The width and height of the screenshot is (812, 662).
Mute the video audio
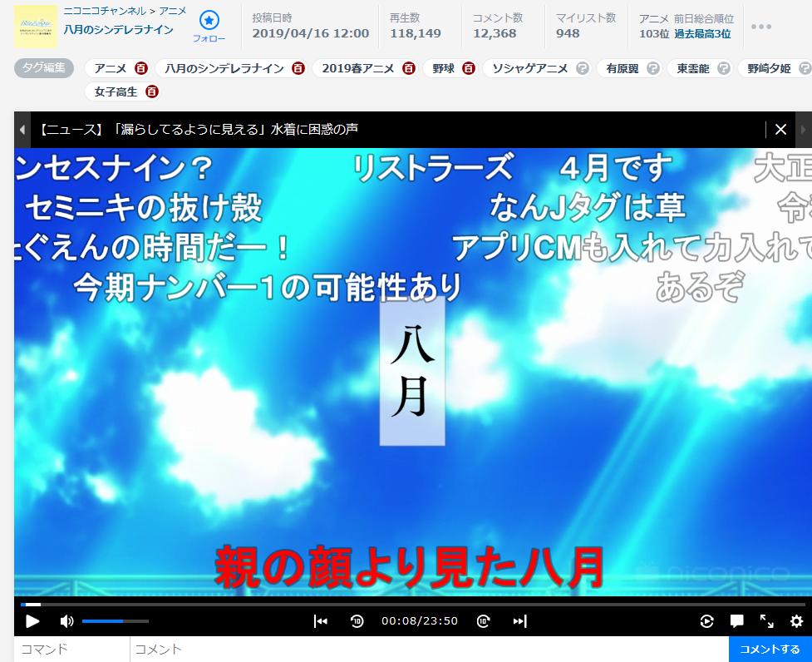click(x=67, y=620)
